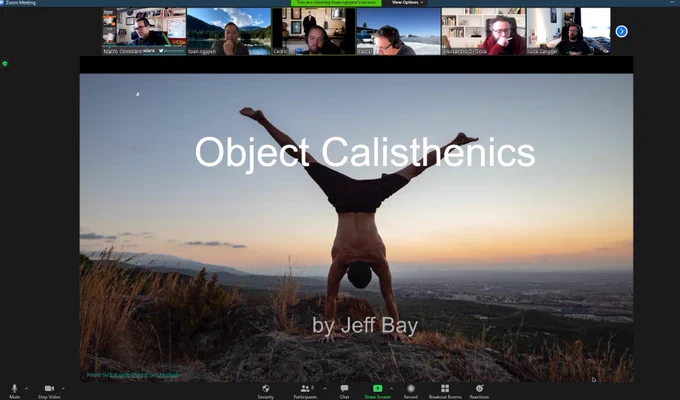Screen dimensions: 680x400
Task: Select Alessandro Di Gioia's video thumbnail
Action: pos(484,31)
